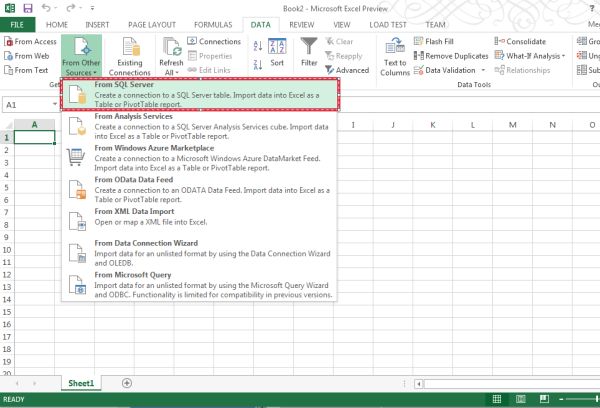The width and height of the screenshot is (600, 408).
Task: Add a new sheet with plus icon
Action: coord(127,383)
